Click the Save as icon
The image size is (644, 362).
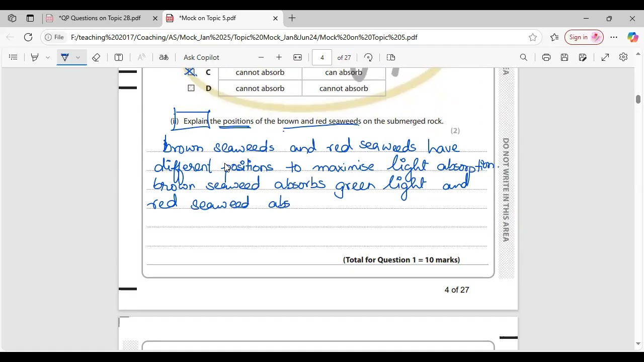tap(583, 57)
